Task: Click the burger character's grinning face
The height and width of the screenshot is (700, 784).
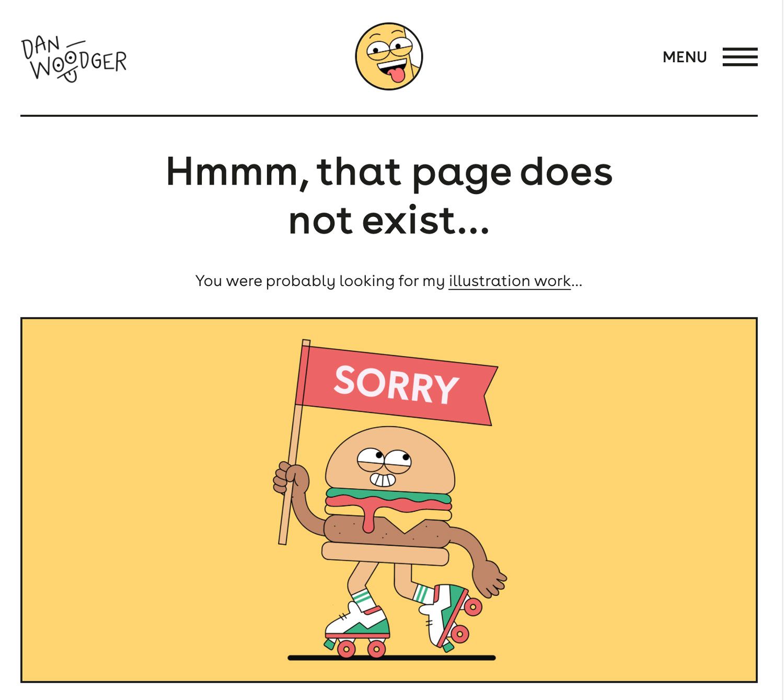Action: 385,466
